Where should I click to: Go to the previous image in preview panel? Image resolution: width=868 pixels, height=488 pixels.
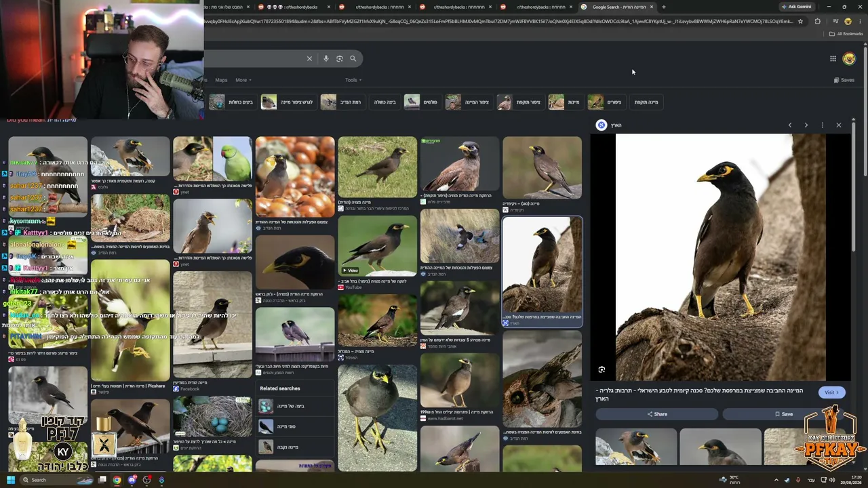coord(789,125)
